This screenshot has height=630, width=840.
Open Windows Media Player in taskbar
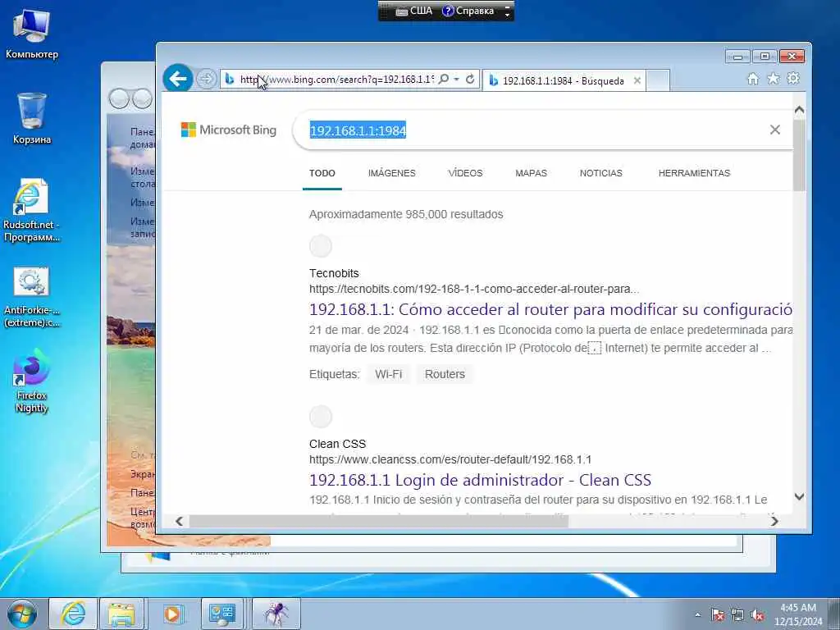click(x=172, y=614)
